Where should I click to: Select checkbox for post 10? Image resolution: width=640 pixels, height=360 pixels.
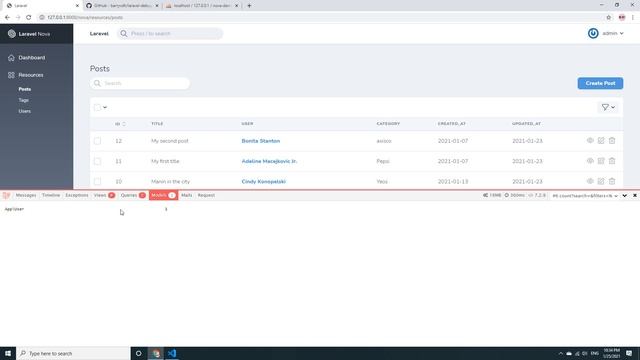point(97,181)
